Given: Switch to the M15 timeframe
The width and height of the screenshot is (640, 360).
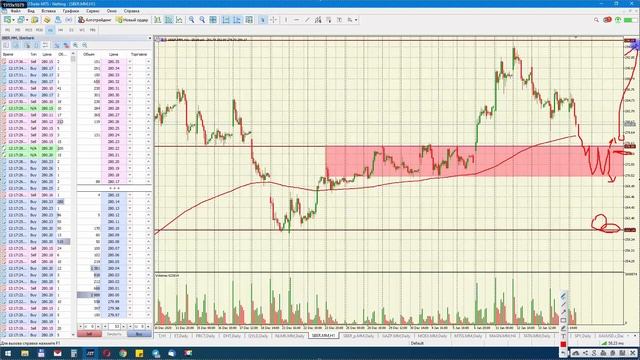Looking at the screenshot, I should (x=28, y=30).
